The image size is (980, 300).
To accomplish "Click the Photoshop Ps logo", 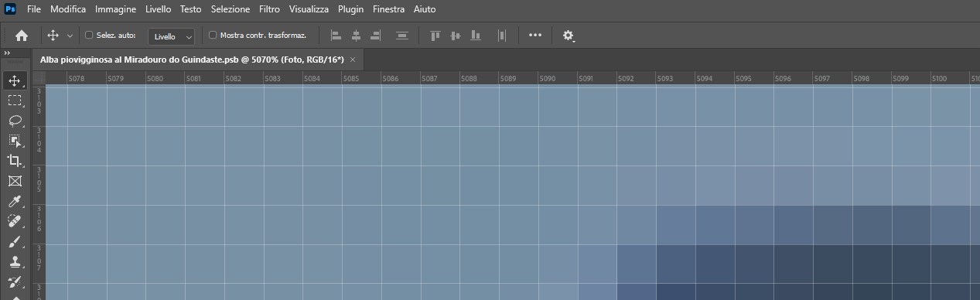I will pyautogui.click(x=10, y=9).
